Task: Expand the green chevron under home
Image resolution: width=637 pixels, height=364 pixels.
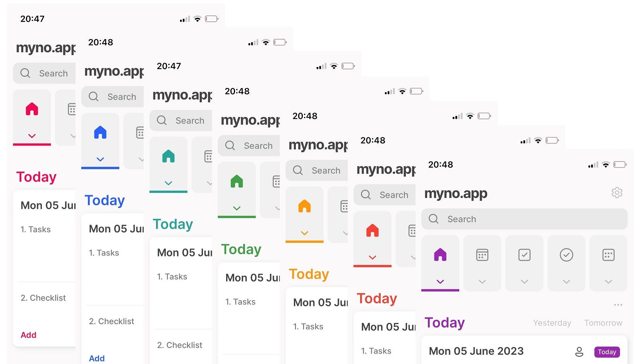Action: [x=237, y=208]
